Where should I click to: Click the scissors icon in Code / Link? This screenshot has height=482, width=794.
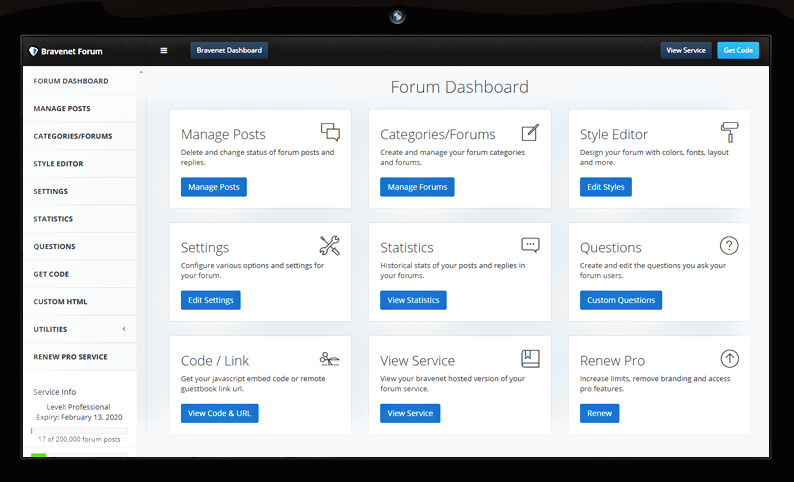(330, 358)
